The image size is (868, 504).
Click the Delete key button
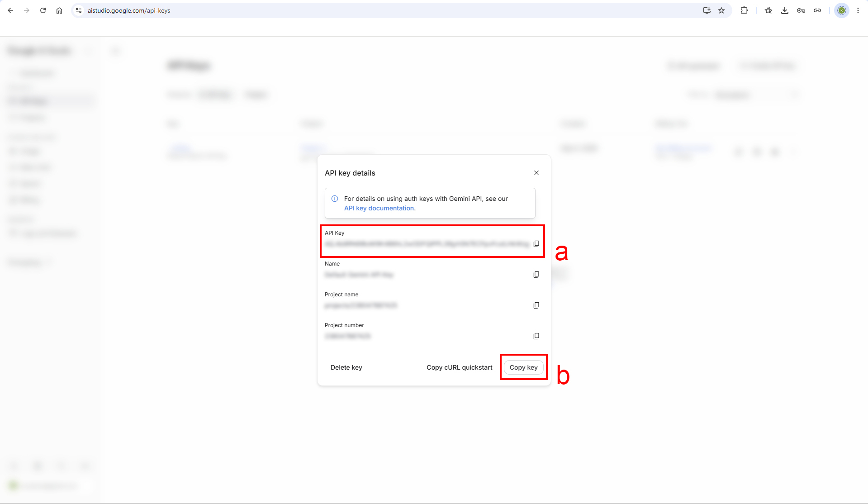coord(346,367)
